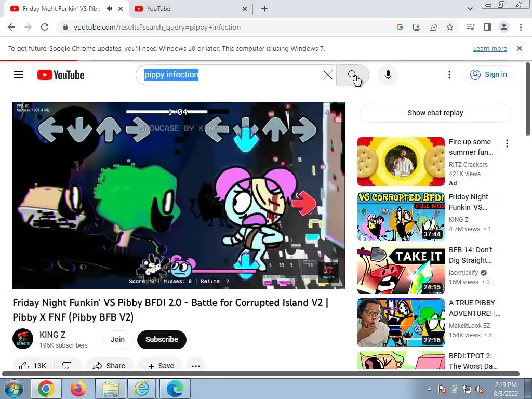Screen dimensions: 532x399
Task: Open Microsoft Edge from taskbar
Action: (x=175, y=389)
